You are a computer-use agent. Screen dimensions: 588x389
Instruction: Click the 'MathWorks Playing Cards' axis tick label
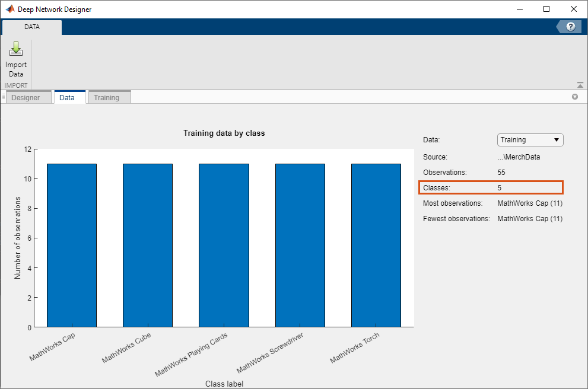tap(191, 355)
